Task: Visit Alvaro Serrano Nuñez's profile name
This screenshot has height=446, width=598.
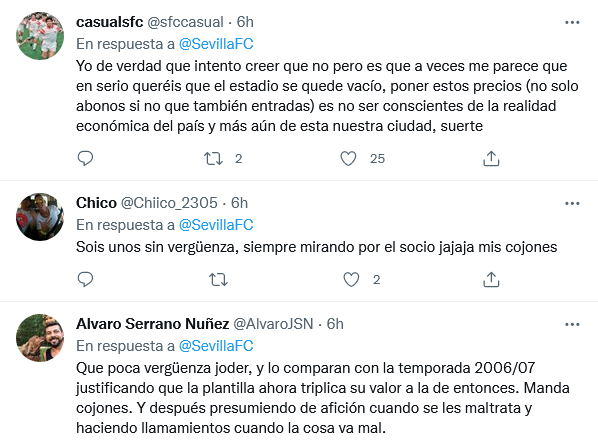Action: click(x=153, y=324)
